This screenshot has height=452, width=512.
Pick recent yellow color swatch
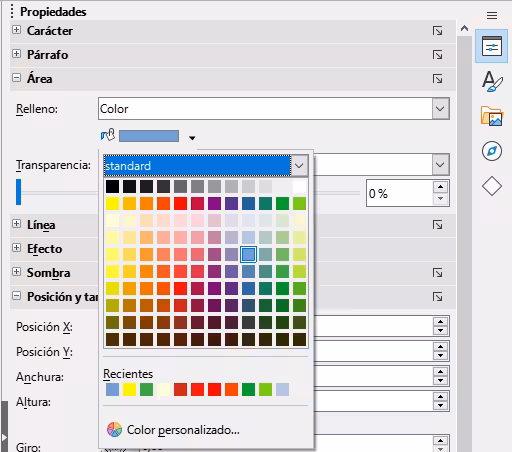point(129,389)
